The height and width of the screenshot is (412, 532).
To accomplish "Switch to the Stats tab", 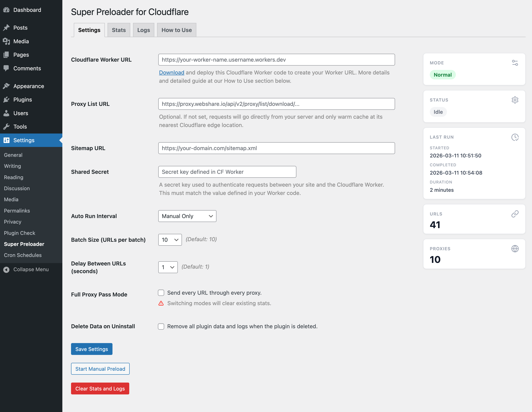I will 119,30.
